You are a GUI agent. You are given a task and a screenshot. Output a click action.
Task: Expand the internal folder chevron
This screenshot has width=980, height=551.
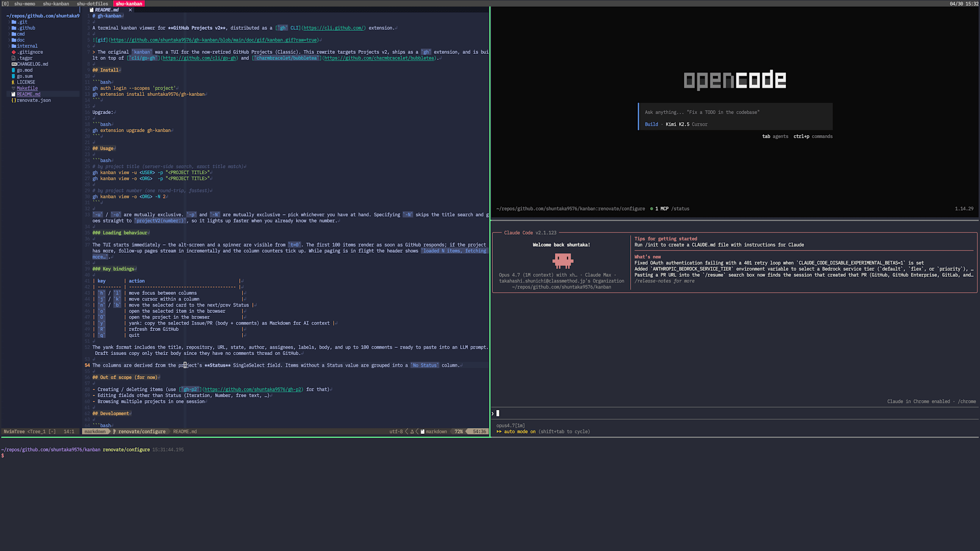pyautogui.click(x=9, y=46)
